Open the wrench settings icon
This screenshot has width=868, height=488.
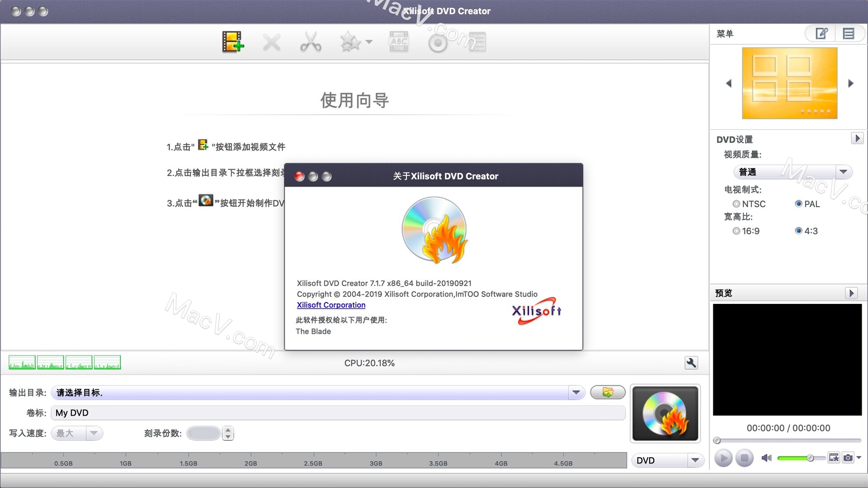[x=691, y=363]
